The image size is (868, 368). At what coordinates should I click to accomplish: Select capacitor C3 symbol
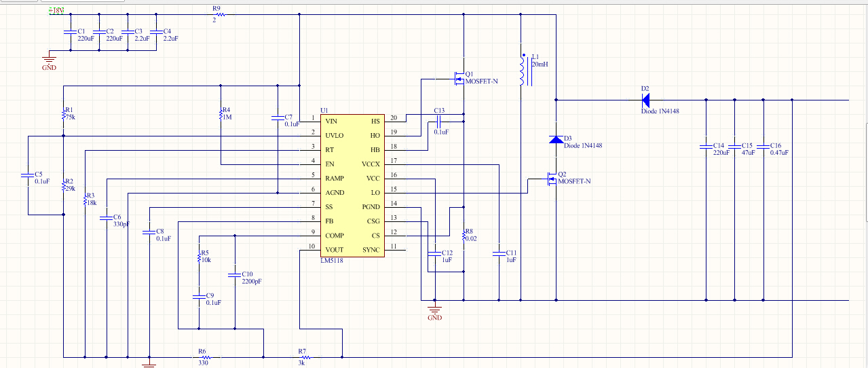[x=126, y=32]
